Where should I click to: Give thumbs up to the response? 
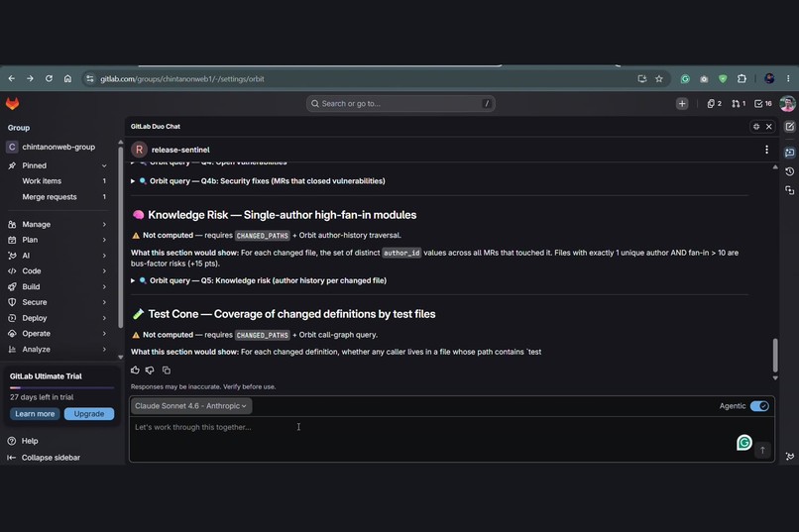click(x=135, y=371)
